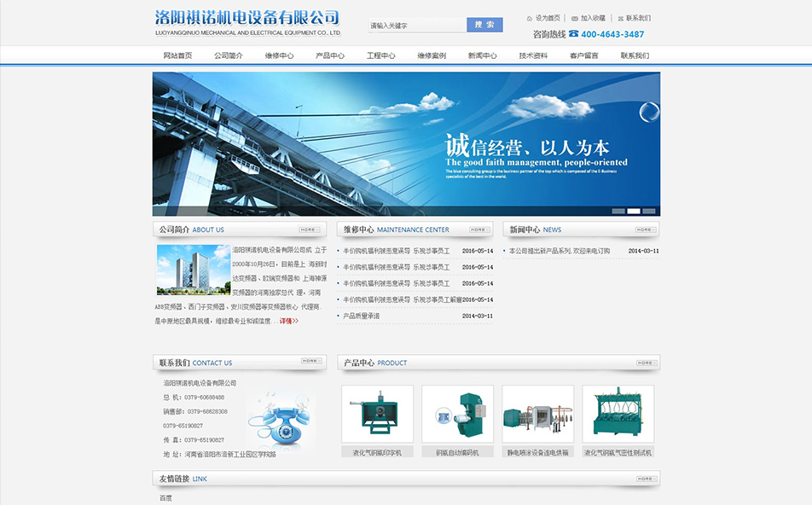Click the MORE icon in News section
This screenshot has width=812, height=505.
pos(646,229)
